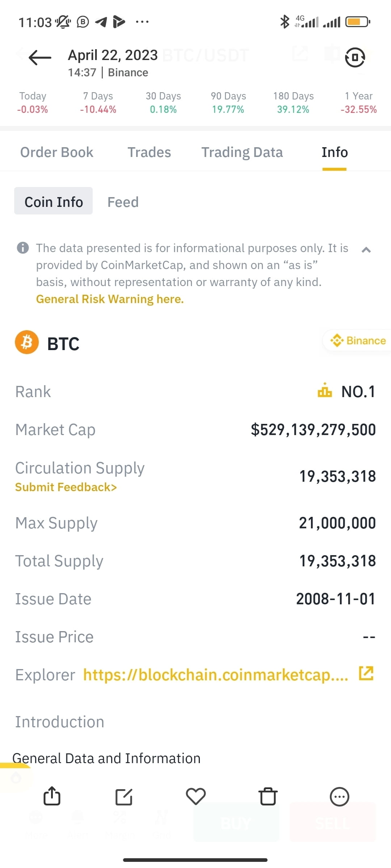This screenshot has height=868, width=391.
Task: Tap the trash delete icon
Action: [x=268, y=796]
